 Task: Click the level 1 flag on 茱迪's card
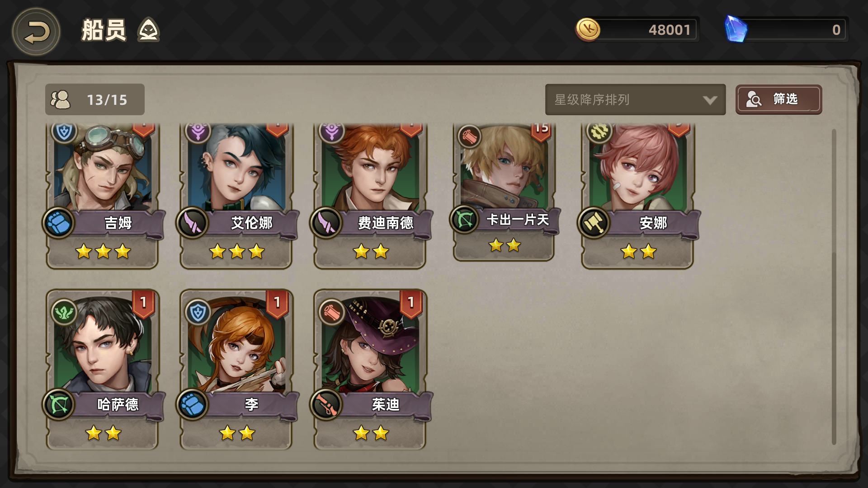pyautogui.click(x=411, y=304)
